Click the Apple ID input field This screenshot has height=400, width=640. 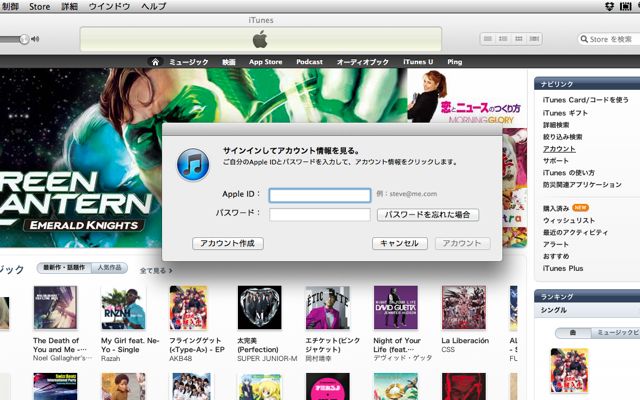point(320,195)
